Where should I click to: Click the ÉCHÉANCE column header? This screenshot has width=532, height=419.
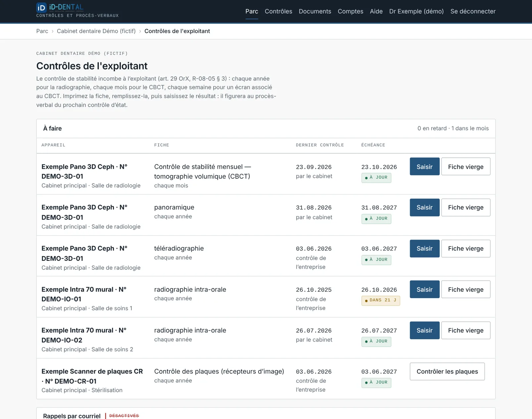tap(373, 145)
